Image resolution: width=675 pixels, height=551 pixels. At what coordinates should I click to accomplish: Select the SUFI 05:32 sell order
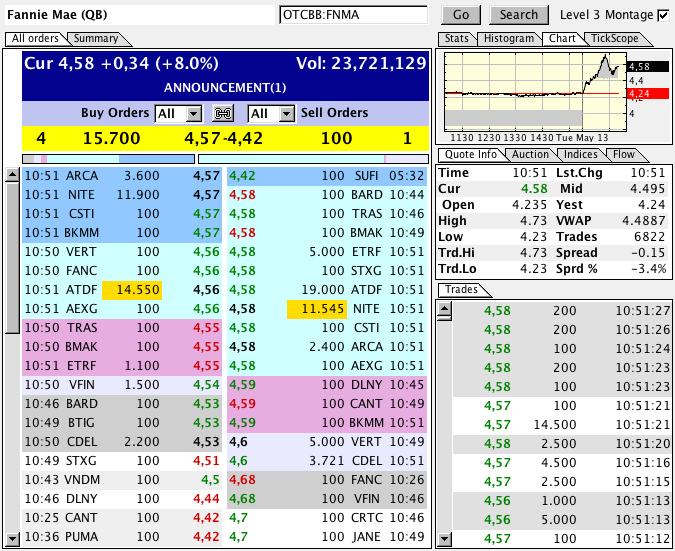327,176
